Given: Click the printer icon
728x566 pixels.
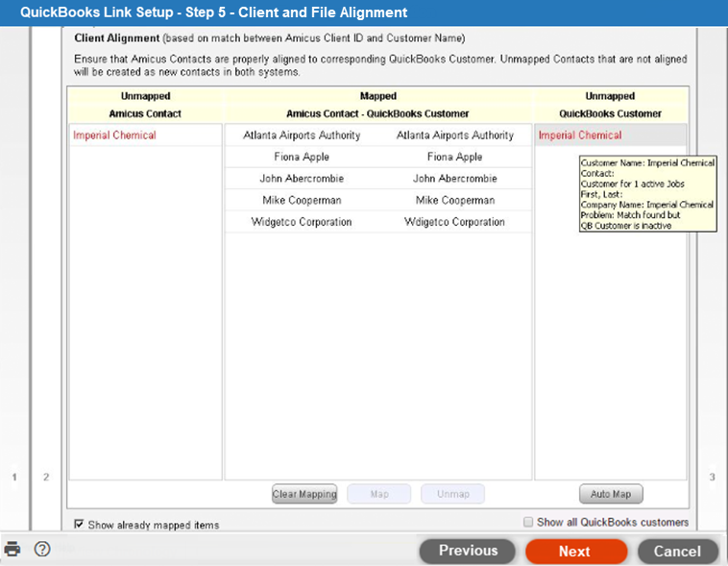Looking at the screenshot, I should coord(12,549).
